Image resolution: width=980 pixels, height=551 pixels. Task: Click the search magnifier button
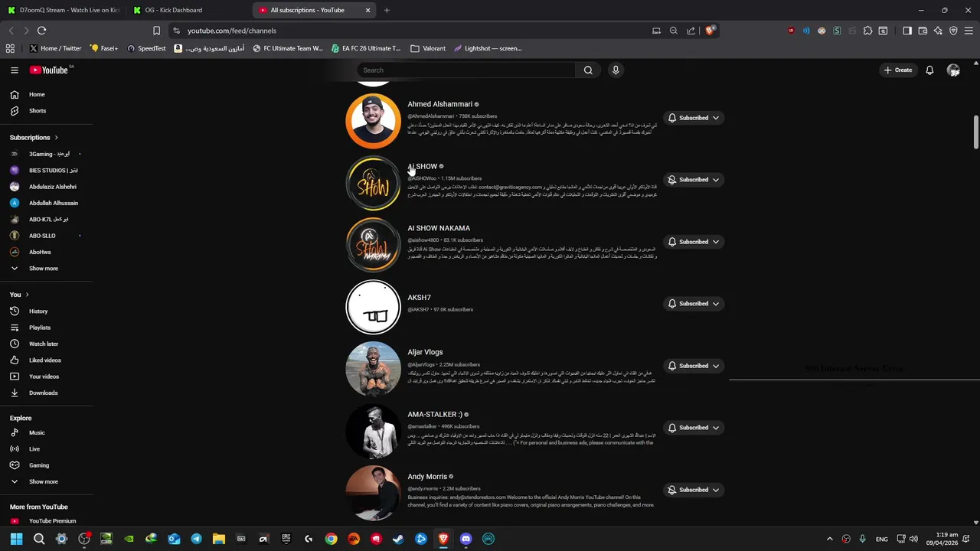[x=588, y=70]
